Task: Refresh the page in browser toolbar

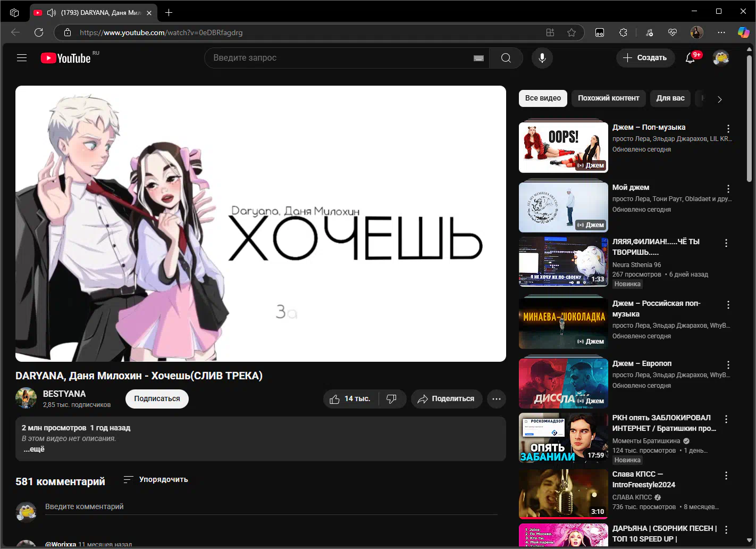Action: [39, 32]
